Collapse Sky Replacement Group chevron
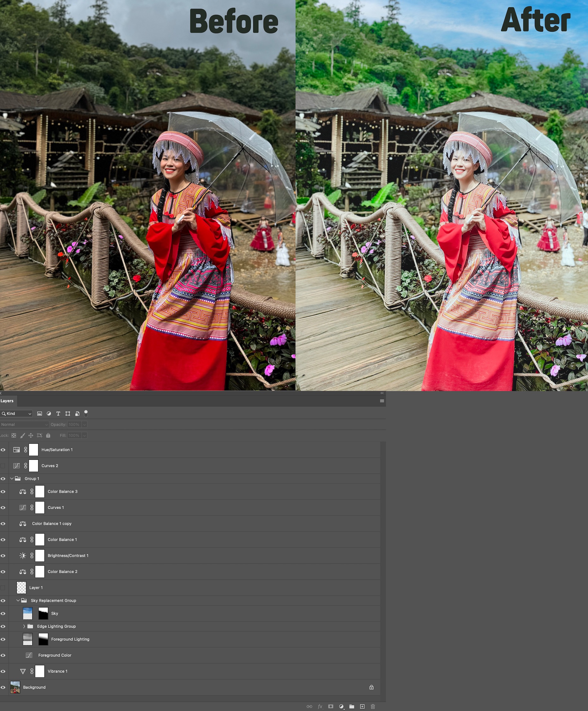The height and width of the screenshot is (711, 588). point(18,600)
